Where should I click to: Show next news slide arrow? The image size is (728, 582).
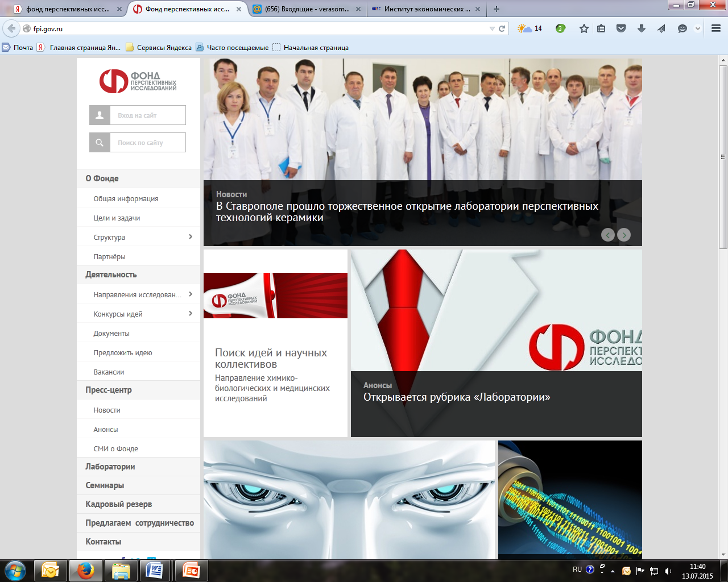[x=624, y=235]
